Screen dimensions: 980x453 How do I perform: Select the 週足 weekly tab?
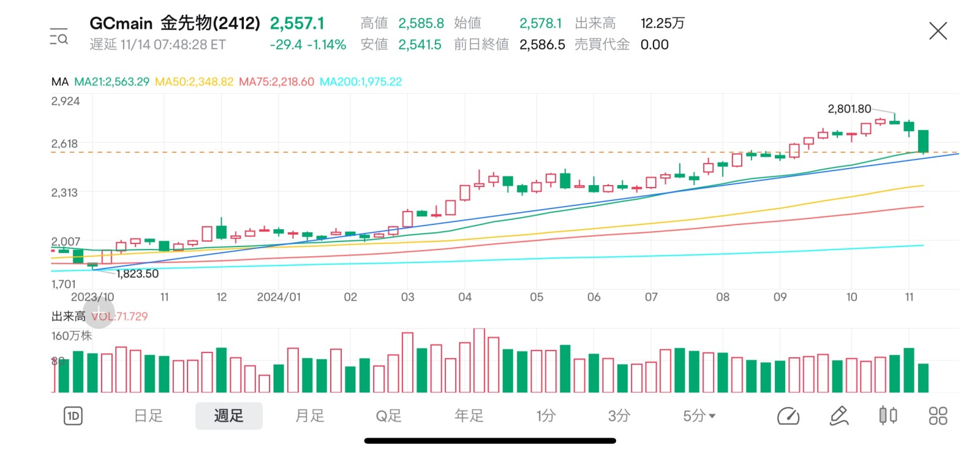tap(229, 416)
